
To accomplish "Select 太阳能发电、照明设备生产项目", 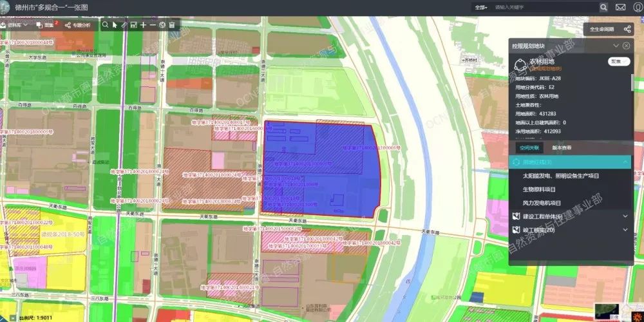I will click(561, 176).
